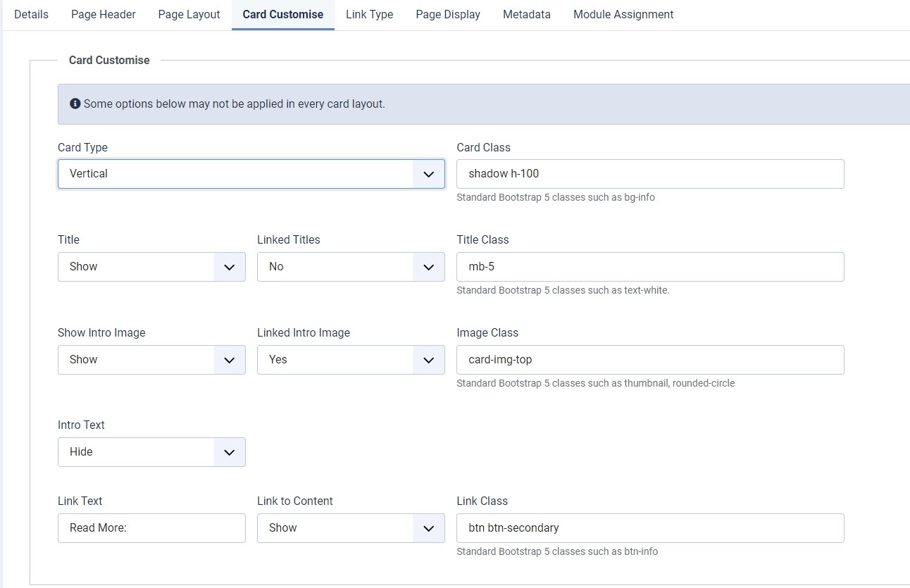Click the Show Intro Image label
Screen dimensions: 910x588
[101, 333]
